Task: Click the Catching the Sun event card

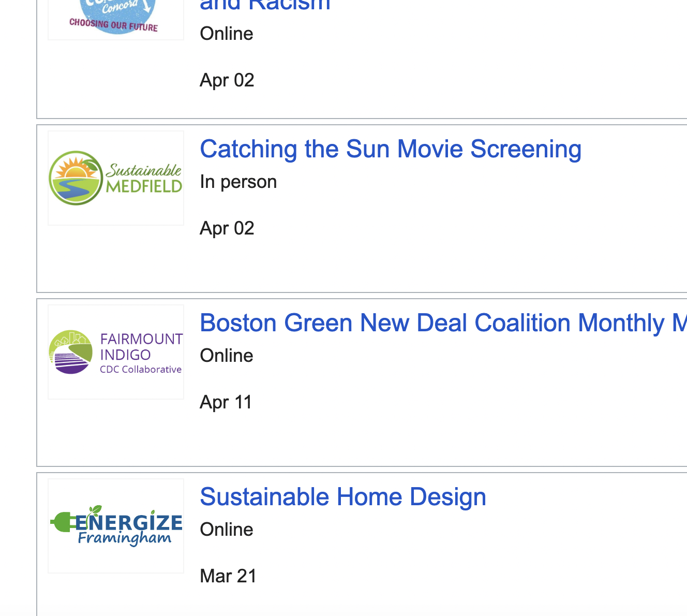Action: click(362, 207)
